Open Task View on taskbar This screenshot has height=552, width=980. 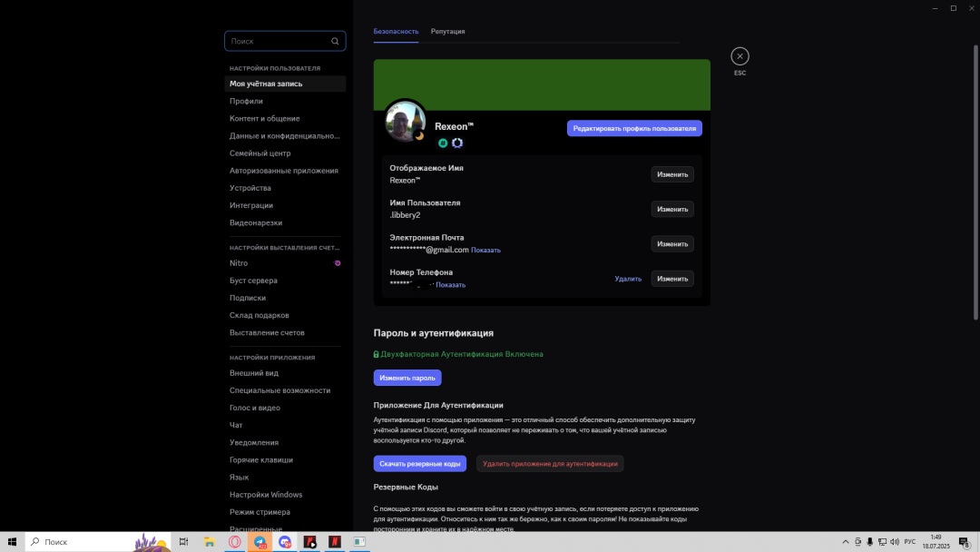coord(183,542)
